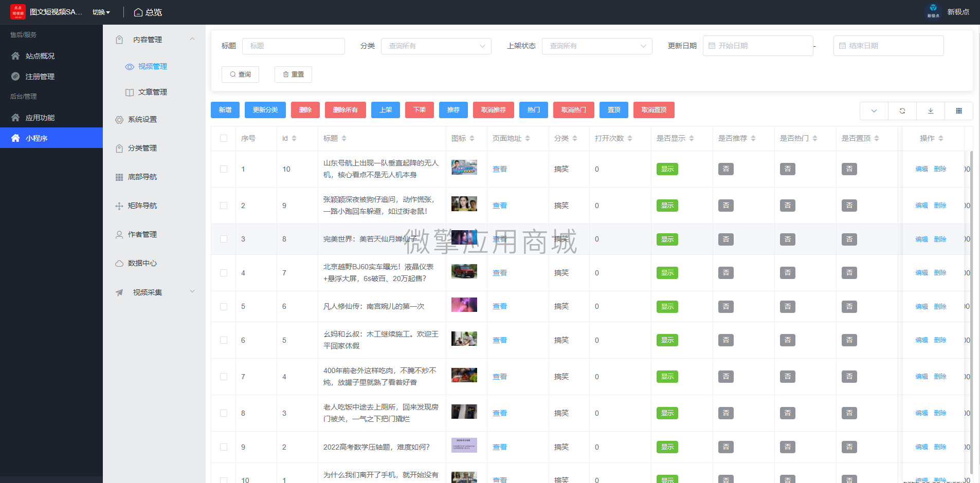Viewport: 980px width, 483px height.
Task: Click the red 删除所有 button
Action: click(x=346, y=110)
